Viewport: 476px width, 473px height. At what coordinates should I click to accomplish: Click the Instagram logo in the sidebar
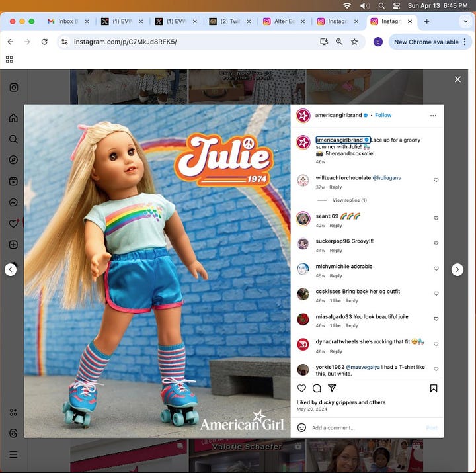pyautogui.click(x=14, y=87)
